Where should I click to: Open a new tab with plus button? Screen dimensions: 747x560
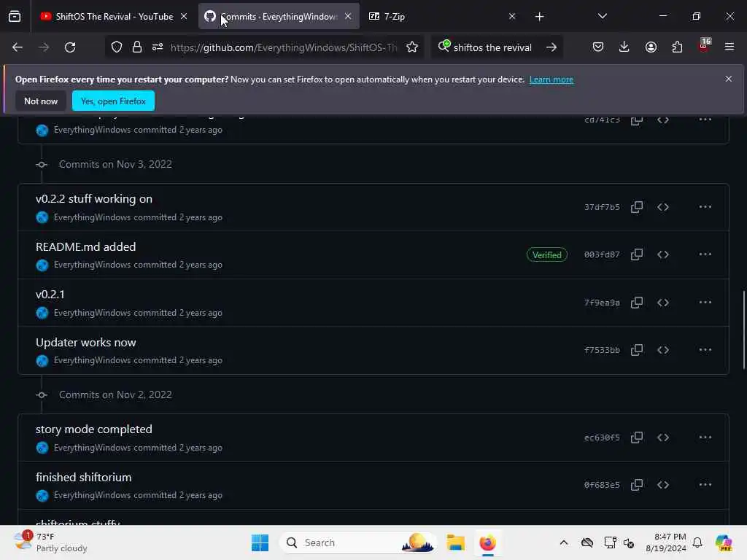click(539, 17)
